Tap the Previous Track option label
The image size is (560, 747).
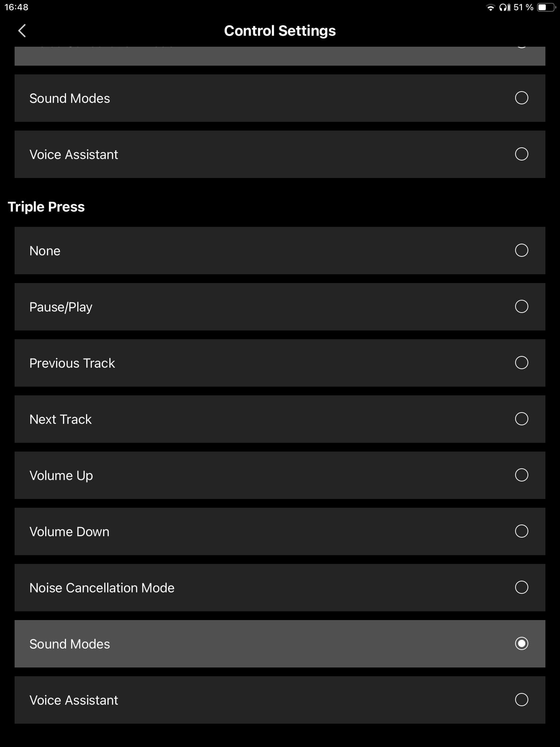(72, 363)
